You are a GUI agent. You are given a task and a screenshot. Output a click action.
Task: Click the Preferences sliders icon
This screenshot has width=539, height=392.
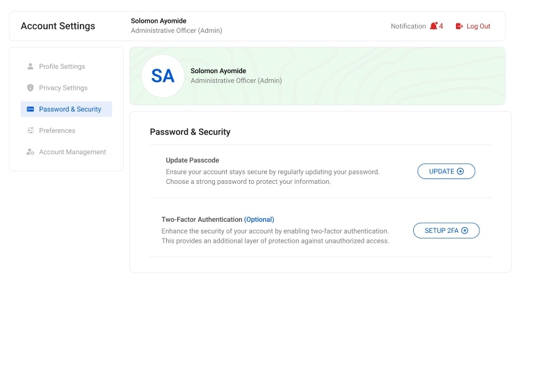[30, 131]
